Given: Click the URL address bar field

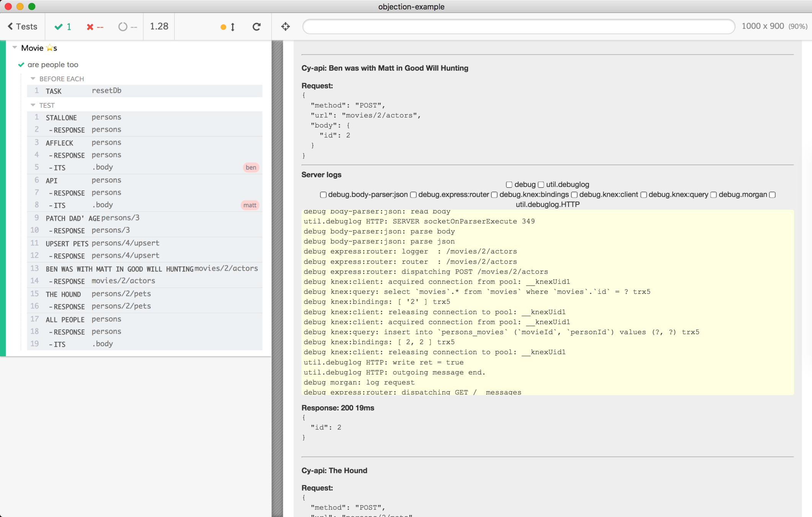Looking at the screenshot, I should pos(518,26).
